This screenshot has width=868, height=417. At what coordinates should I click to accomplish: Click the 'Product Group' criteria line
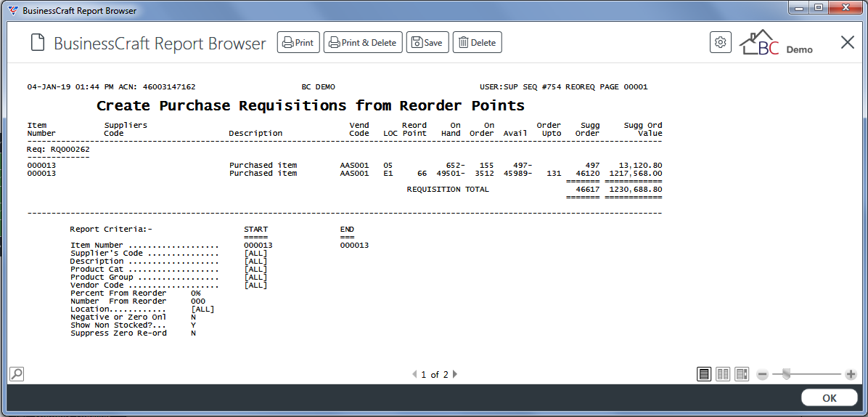click(x=169, y=277)
